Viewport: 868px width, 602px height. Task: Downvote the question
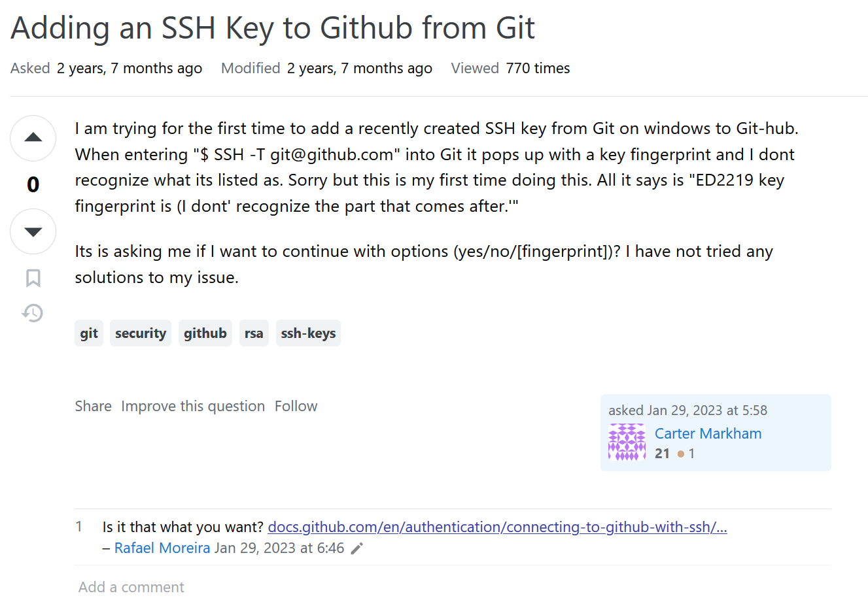pos(33,231)
